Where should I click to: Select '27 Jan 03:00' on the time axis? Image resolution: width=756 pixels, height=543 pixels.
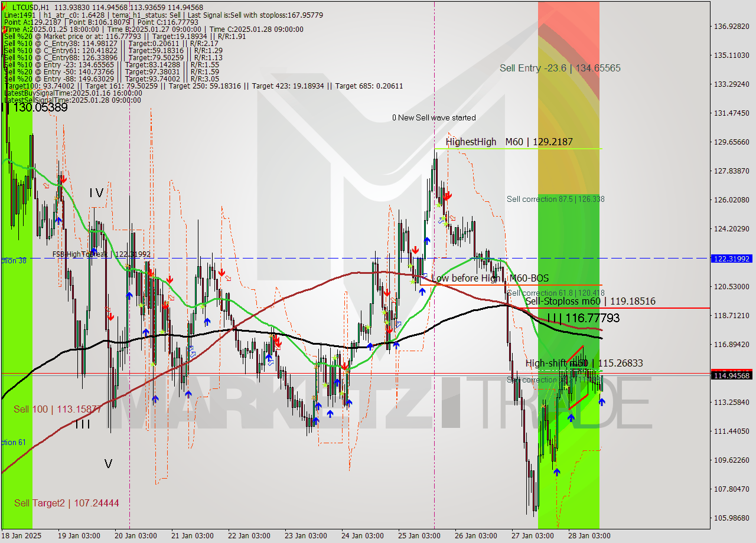[533, 535]
